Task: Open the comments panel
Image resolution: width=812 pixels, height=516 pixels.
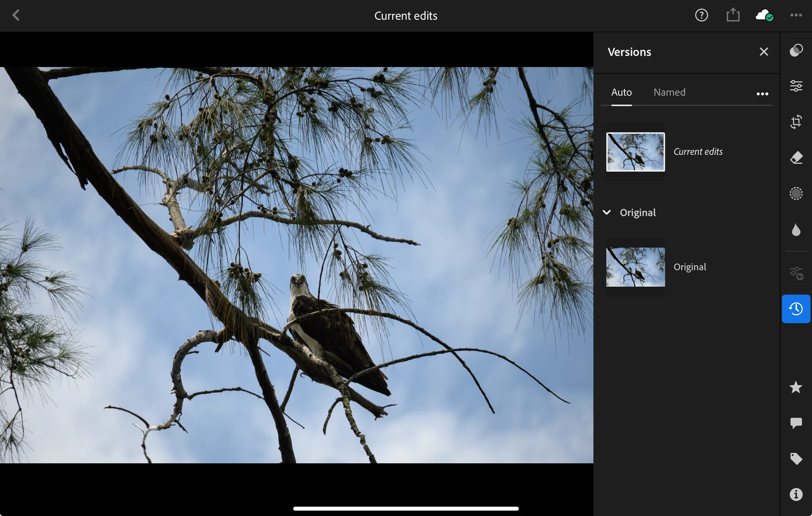Action: (796, 423)
